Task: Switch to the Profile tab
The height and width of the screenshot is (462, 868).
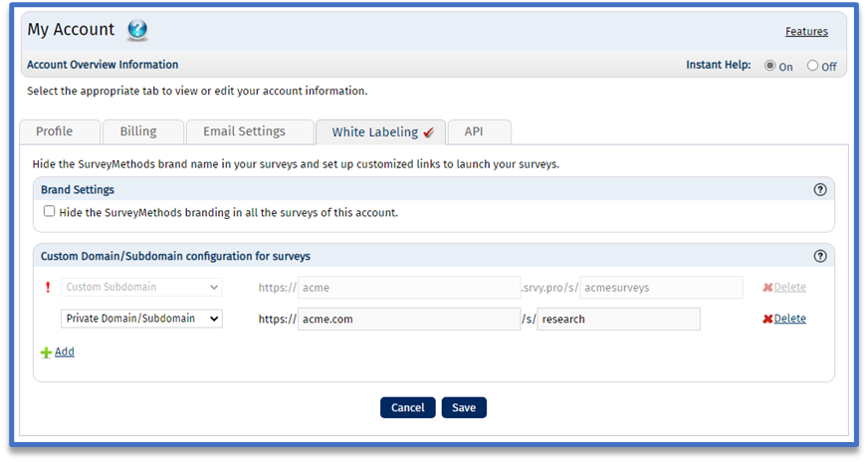Action: coord(61,131)
